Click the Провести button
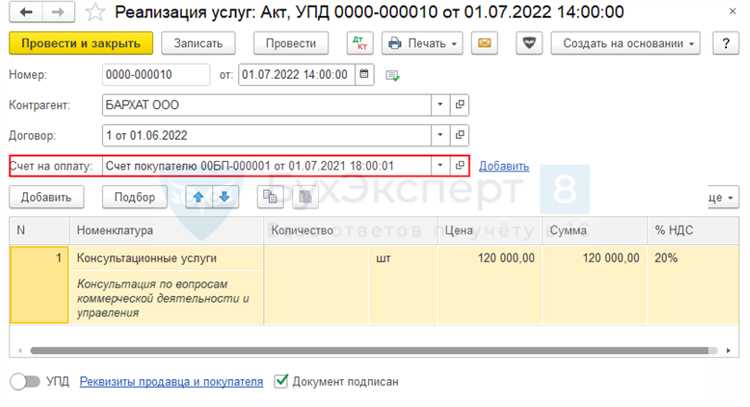The height and width of the screenshot is (407, 750). pos(291,44)
